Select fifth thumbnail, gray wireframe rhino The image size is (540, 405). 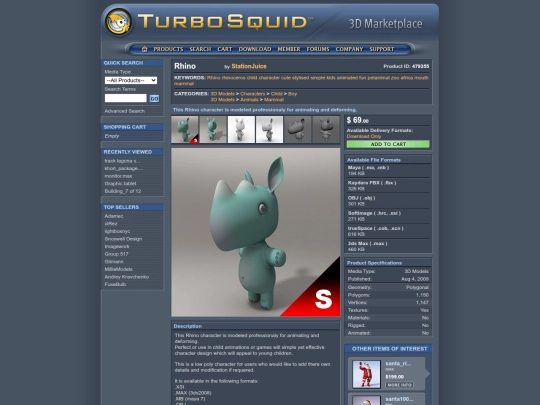[298, 129]
